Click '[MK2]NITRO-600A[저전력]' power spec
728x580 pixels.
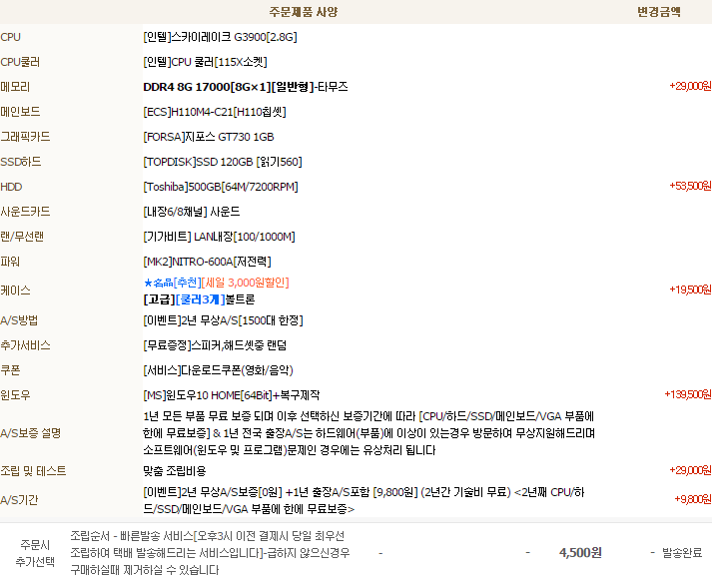click(x=207, y=262)
